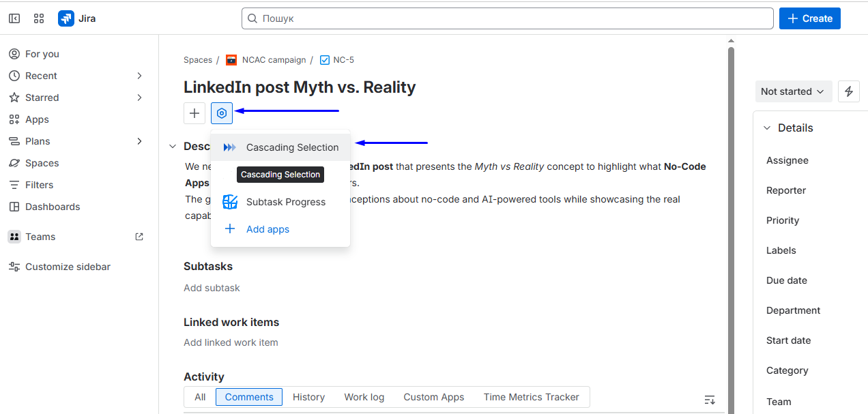This screenshot has width=868, height=414.
Task: Click into the search input field
Action: (x=507, y=18)
